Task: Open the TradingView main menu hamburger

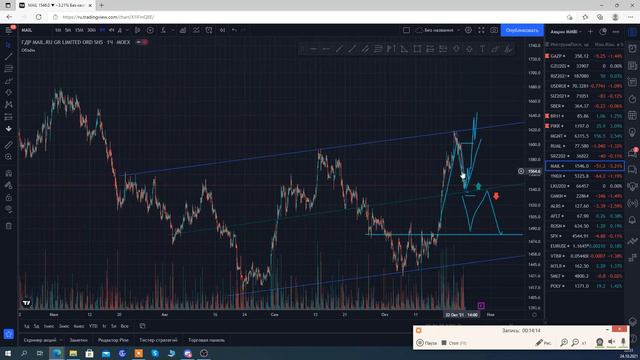Action: pos(9,30)
